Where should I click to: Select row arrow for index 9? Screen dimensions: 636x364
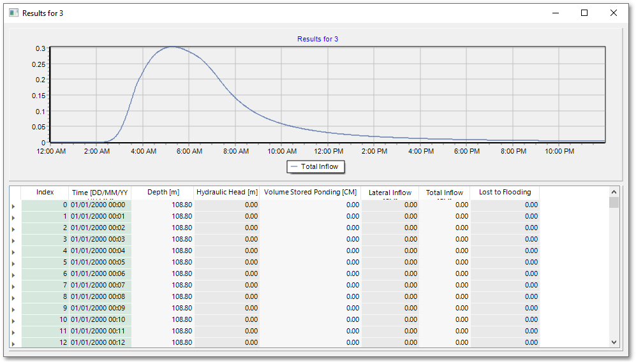[x=13, y=309]
